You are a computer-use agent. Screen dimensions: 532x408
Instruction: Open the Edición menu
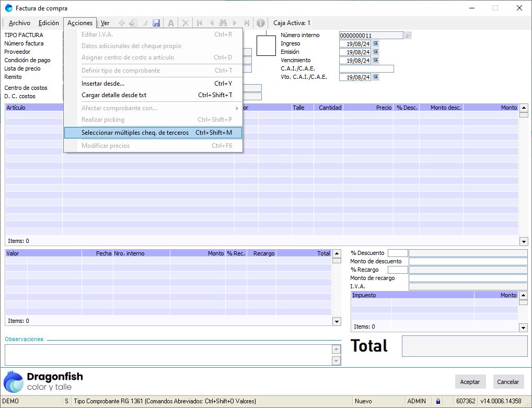[49, 23]
